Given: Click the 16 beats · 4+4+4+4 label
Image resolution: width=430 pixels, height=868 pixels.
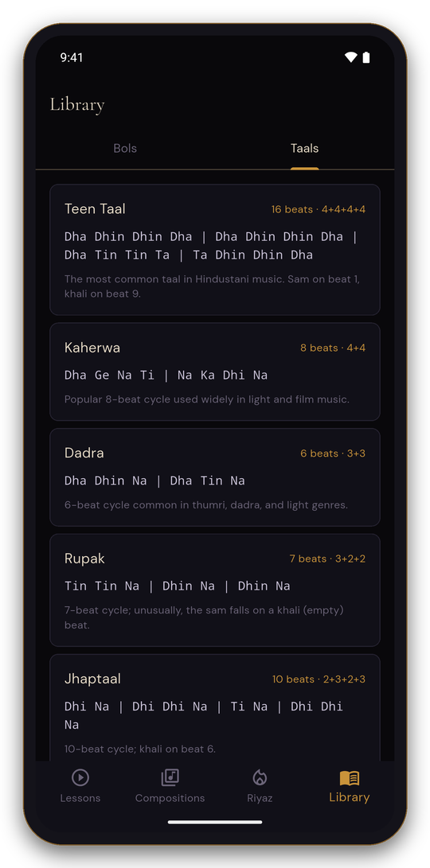Looking at the screenshot, I should (x=318, y=209).
